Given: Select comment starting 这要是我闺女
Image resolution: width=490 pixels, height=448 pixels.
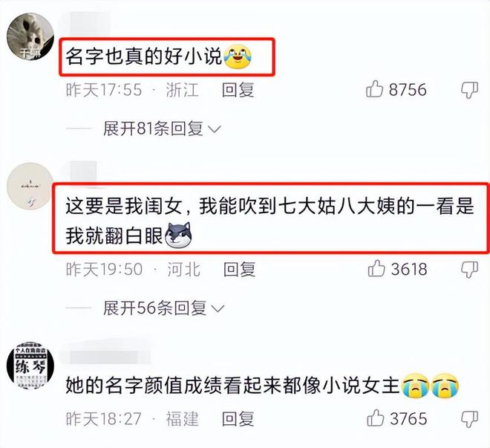Looking at the screenshot, I should tap(269, 221).
